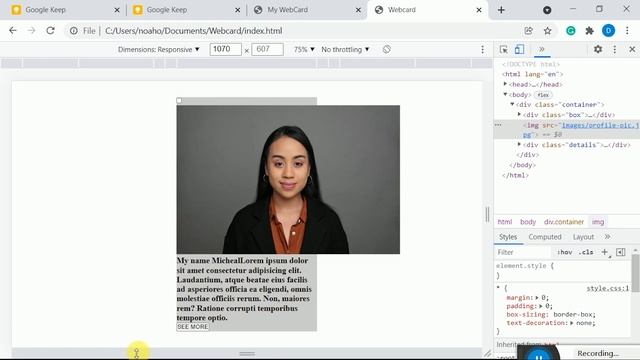Open the No throttling dropdown
The width and height of the screenshot is (640, 360).
345,49
